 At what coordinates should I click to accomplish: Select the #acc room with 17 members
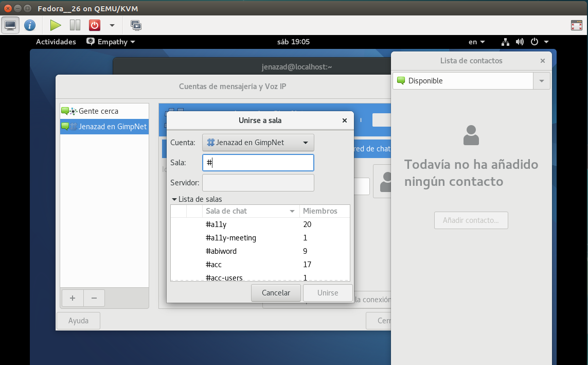pos(260,265)
